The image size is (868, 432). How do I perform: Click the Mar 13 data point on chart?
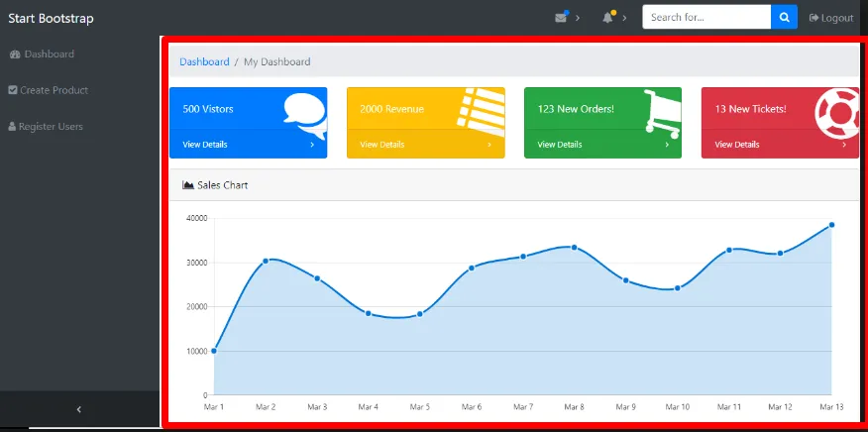point(831,225)
